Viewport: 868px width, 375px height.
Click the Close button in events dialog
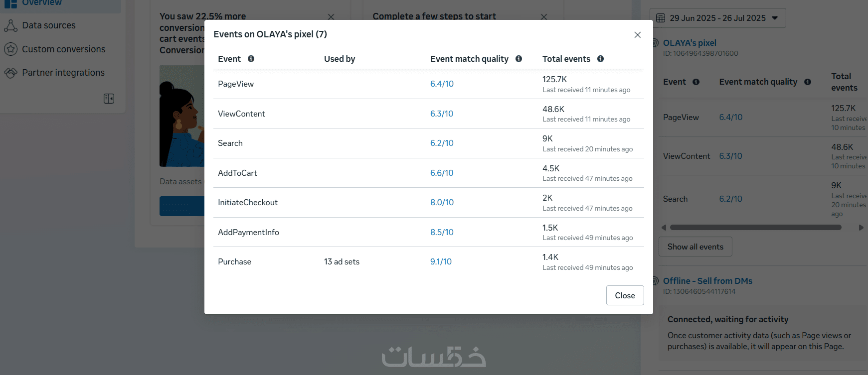point(625,295)
